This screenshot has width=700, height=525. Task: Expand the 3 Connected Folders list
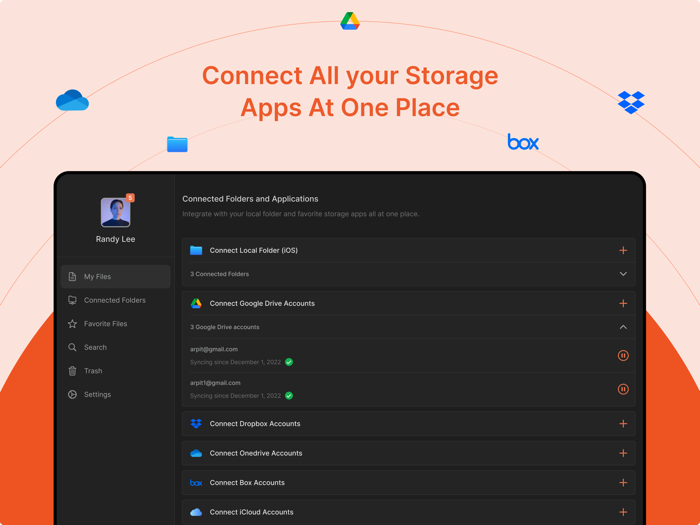tap(623, 274)
